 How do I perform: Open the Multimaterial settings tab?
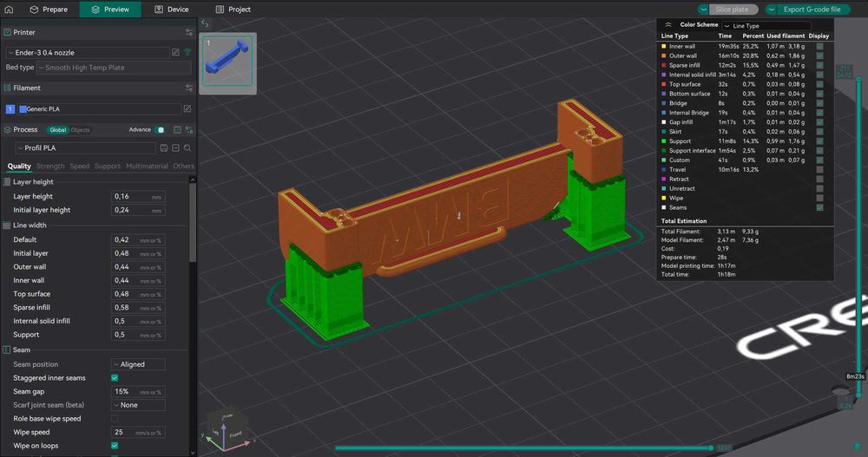pos(147,166)
